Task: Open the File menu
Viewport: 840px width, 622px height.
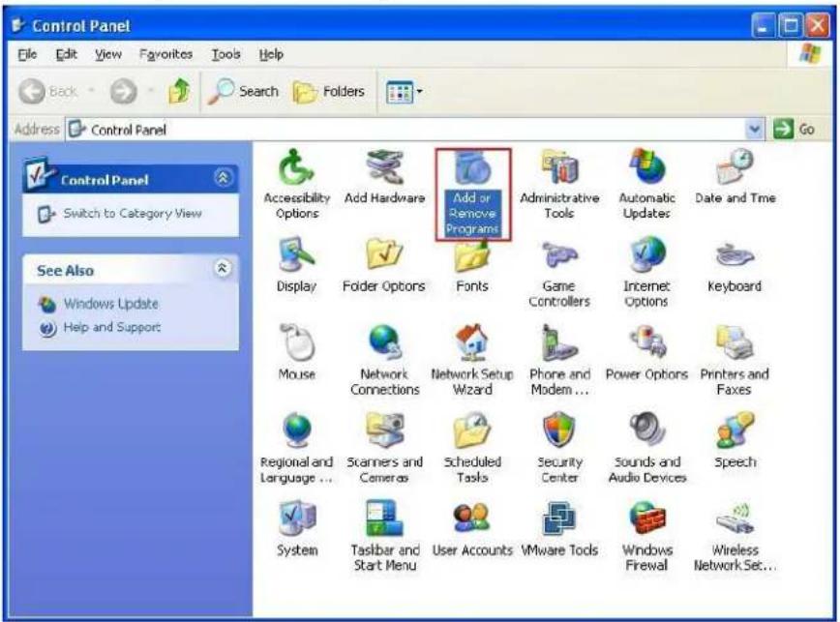Action: click(27, 54)
